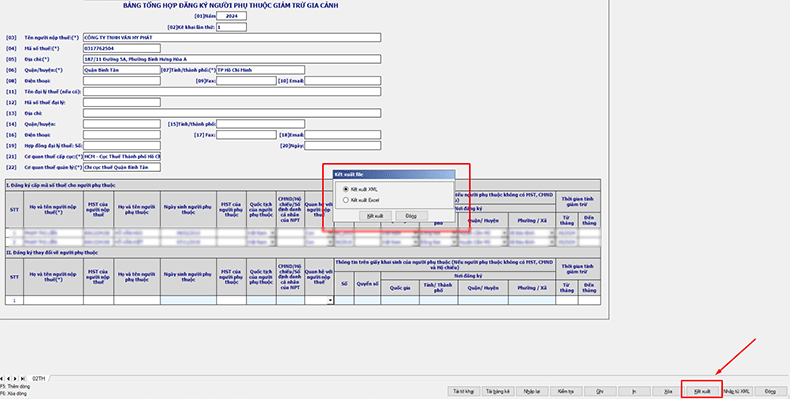Click 'II. Đăng ký thay đổi về người phụ thuộc' heading
The height and width of the screenshot is (399, 790).
pos(52,252)
